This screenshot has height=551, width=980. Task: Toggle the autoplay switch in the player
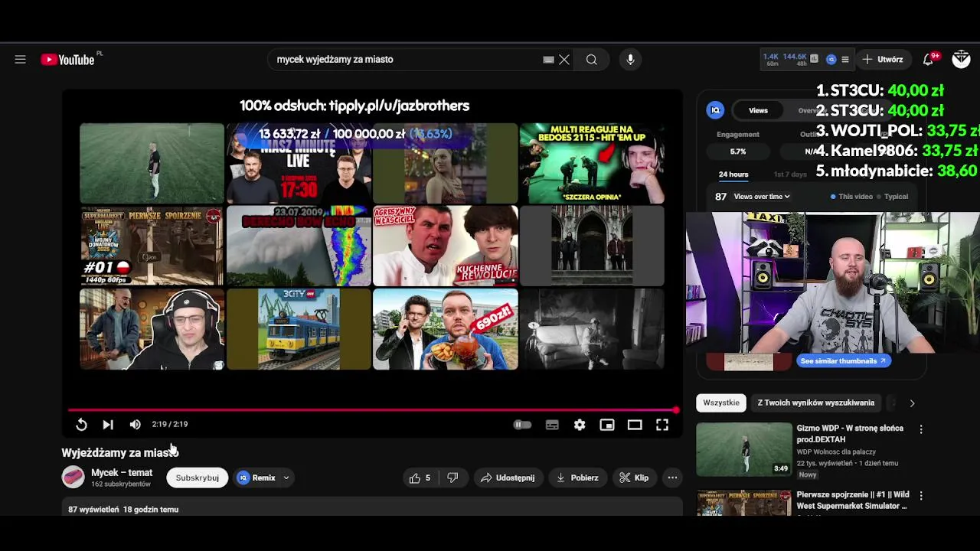[x=522, y=425]
